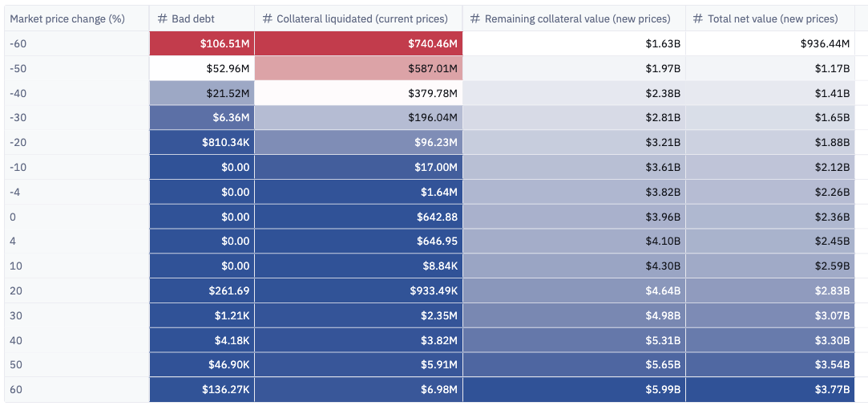Click the red $740.46M collateral liquidated cell
This screenshot has width=868, height=406.
click(x=358, y=43)
